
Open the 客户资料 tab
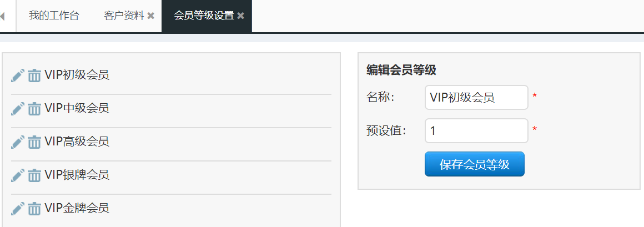124,16
